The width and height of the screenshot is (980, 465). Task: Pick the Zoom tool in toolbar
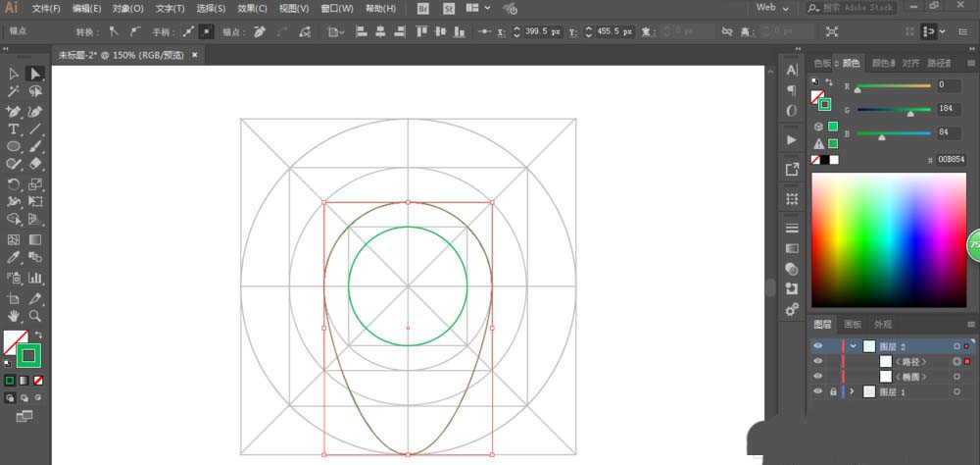[35, 316]
